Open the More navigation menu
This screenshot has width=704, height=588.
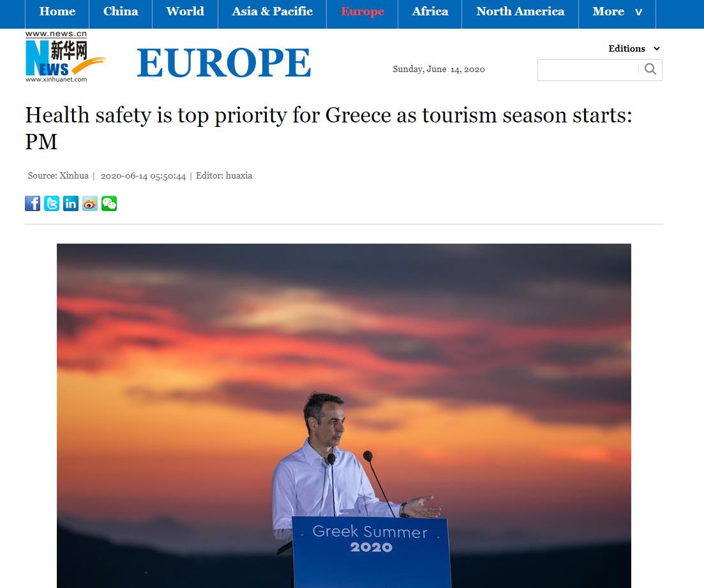click(617, 11)
